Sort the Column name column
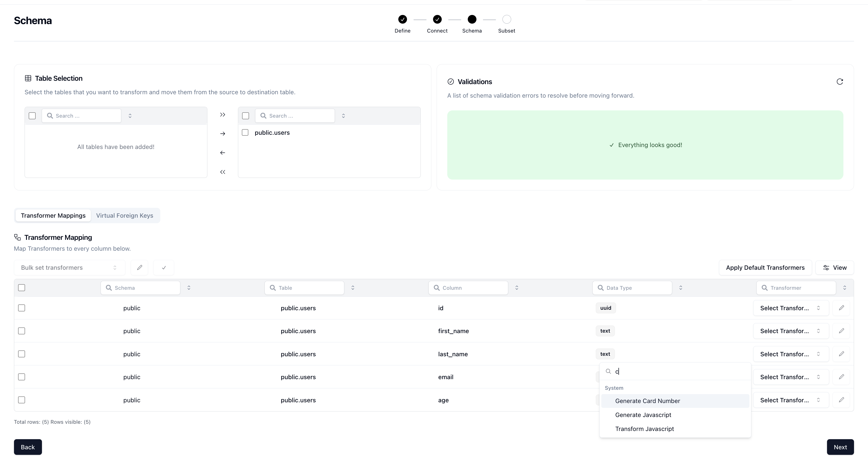Viewport: 868px width, 464px height. pos(516,288)
